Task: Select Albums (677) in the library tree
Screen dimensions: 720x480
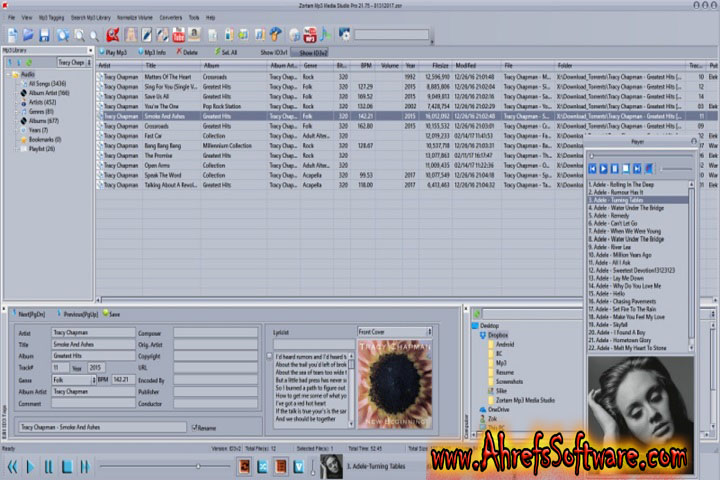Action: [42, 121]
